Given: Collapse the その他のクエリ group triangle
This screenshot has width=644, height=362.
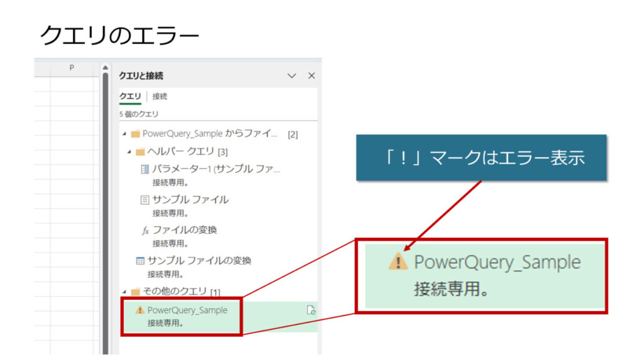Looking at the screenshot, I should coord(124,292).
